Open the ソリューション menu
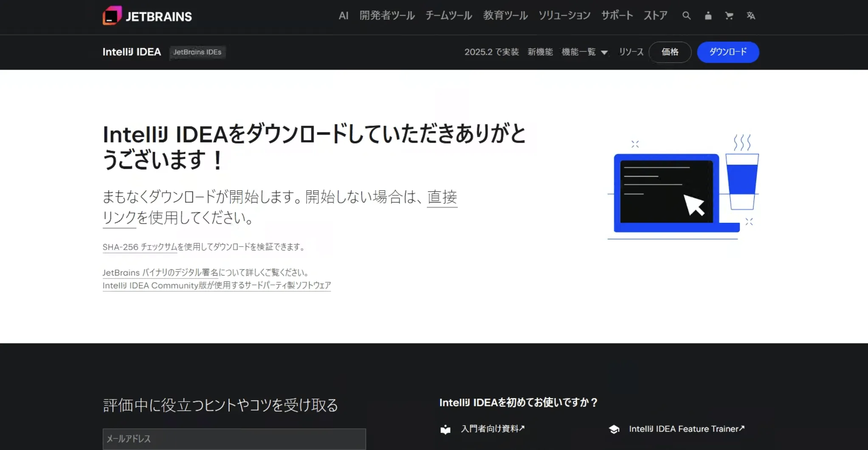The width and height of the screenshot is (868, 450). (564, 16)
